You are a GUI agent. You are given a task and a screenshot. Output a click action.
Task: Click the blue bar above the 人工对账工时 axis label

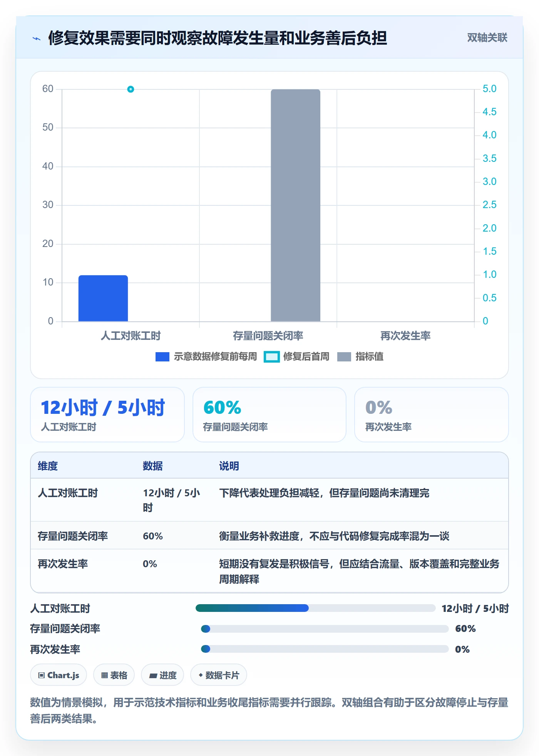click(x=103, y=298)
